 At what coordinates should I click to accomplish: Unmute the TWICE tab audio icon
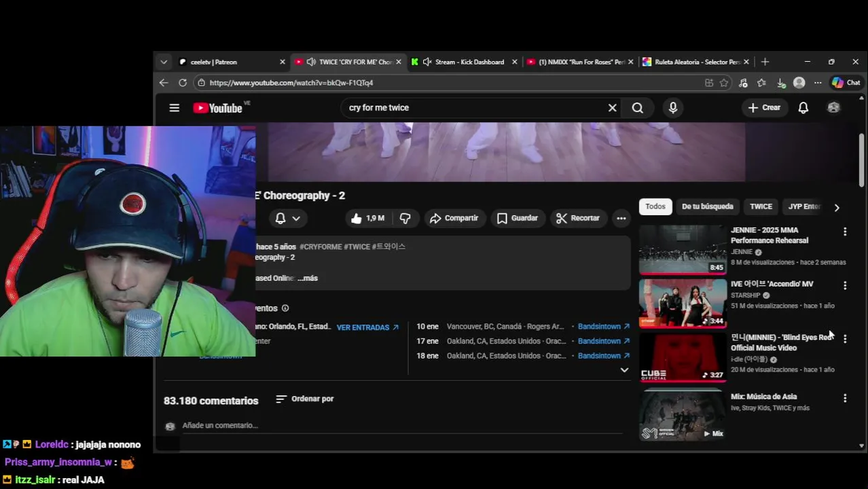click(311, 62)
